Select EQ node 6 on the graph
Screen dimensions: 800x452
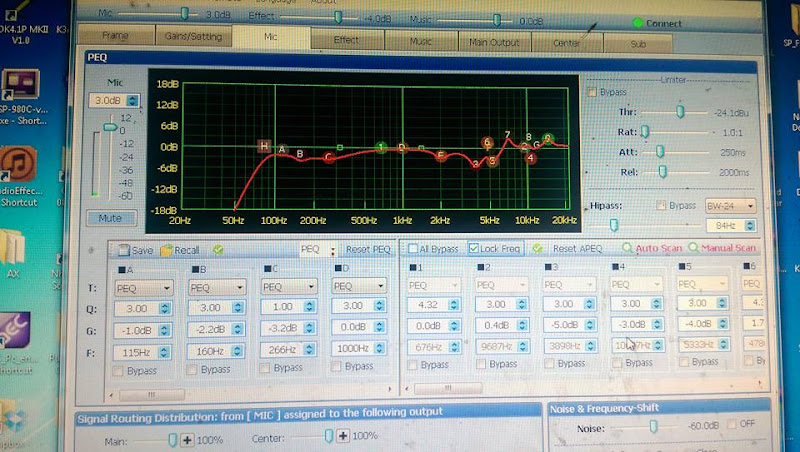pyautogui.click(x=487, y=142)
